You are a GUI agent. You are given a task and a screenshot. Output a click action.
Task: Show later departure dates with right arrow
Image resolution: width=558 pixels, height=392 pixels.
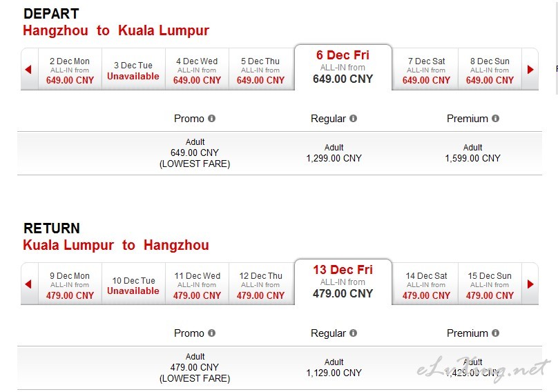click(530, 70)
